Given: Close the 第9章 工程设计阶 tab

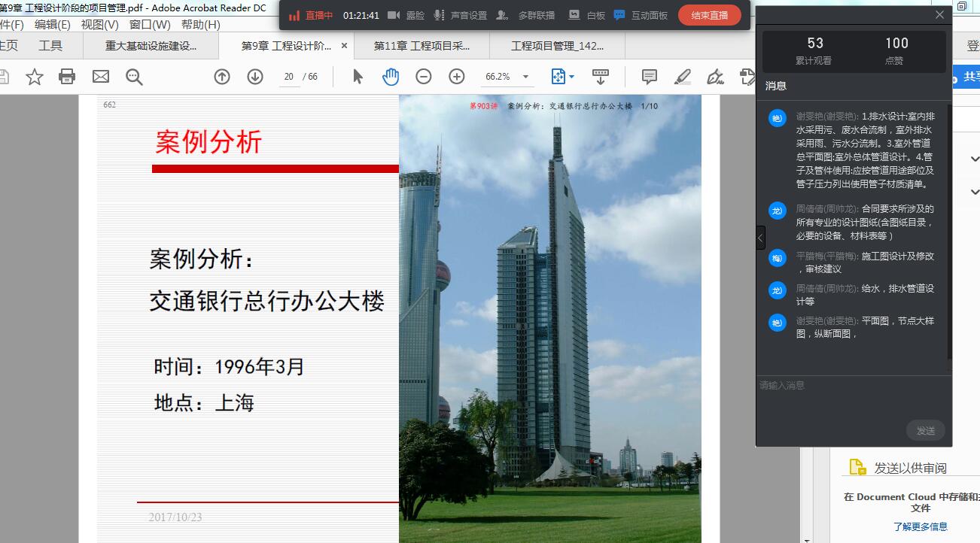Looking at the screenshot, I should [345, 46].
